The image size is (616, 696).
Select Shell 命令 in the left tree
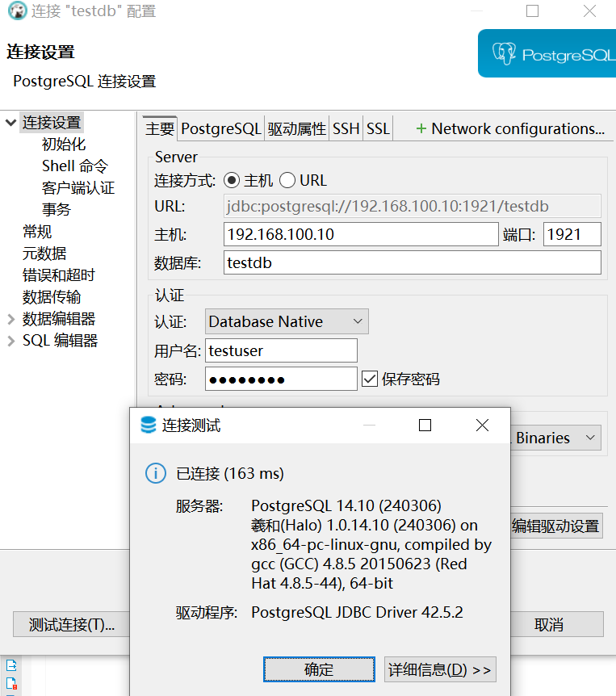click(75, 166)
